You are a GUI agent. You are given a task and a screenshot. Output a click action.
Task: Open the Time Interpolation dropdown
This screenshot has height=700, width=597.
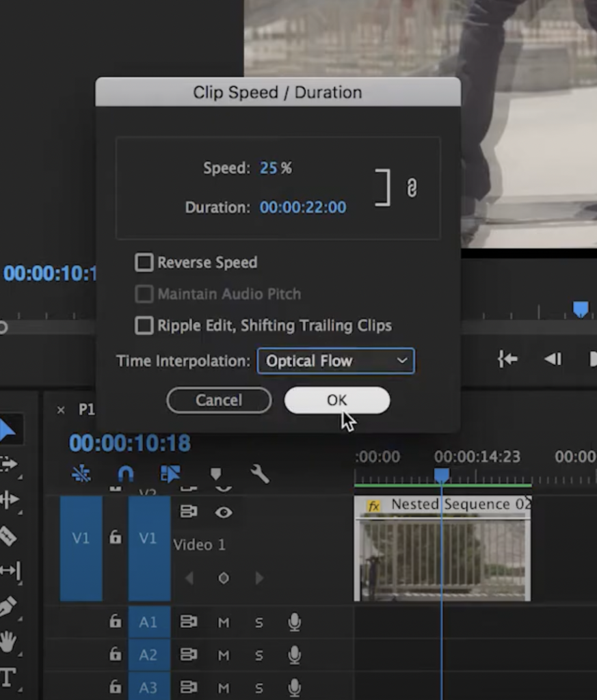tap(336, 361)
